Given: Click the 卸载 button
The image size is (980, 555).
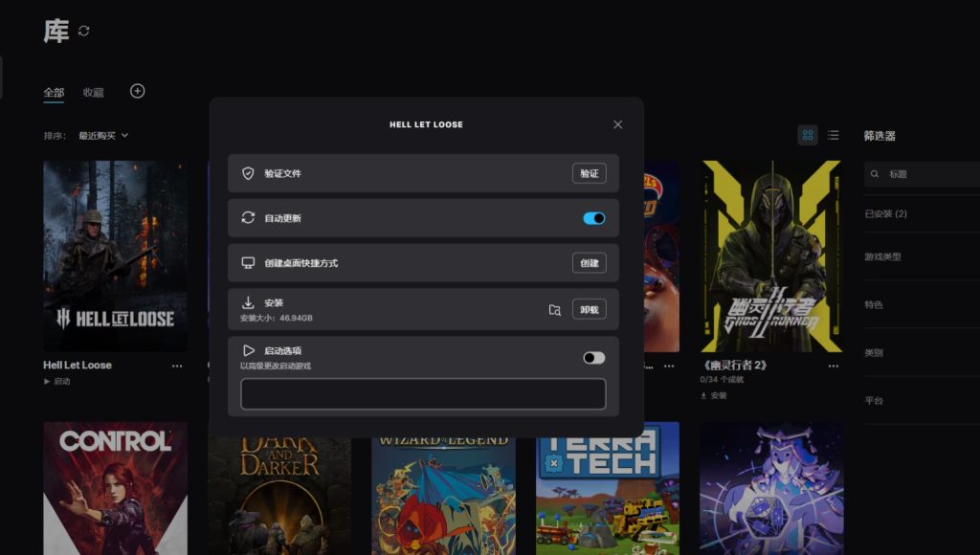Looking at the screenshot, I should pyautogui.click(x=589, y=310).
